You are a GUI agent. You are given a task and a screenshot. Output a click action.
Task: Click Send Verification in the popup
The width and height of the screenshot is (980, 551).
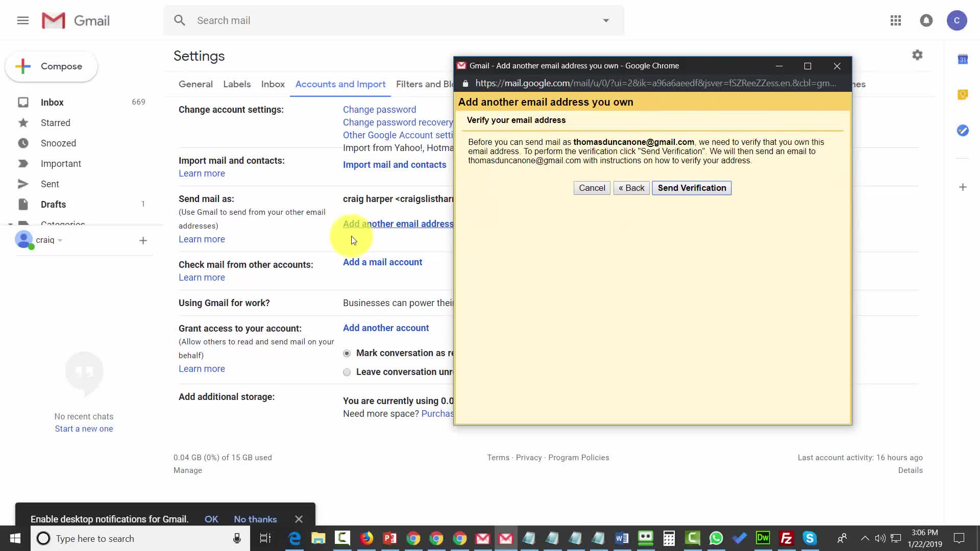692,188
